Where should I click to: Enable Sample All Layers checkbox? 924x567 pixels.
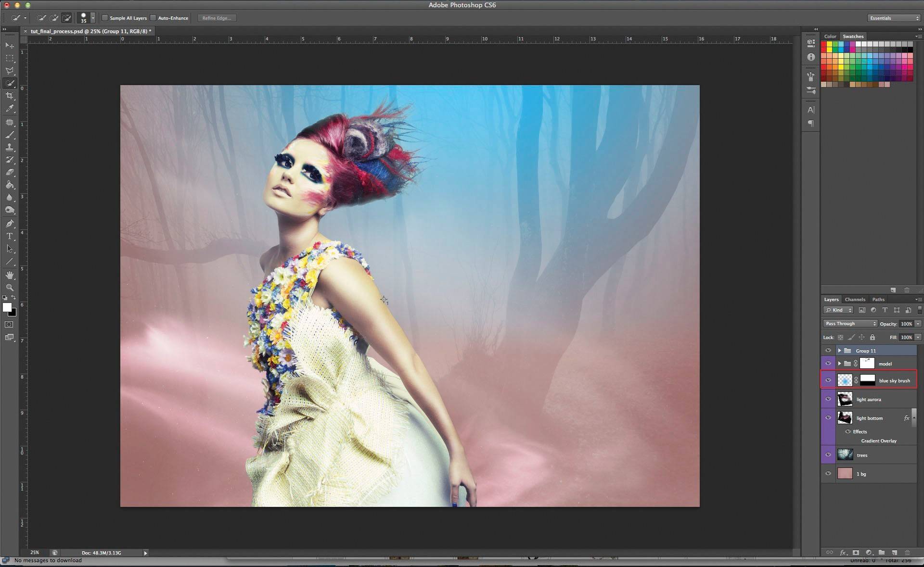pos(105,18)
